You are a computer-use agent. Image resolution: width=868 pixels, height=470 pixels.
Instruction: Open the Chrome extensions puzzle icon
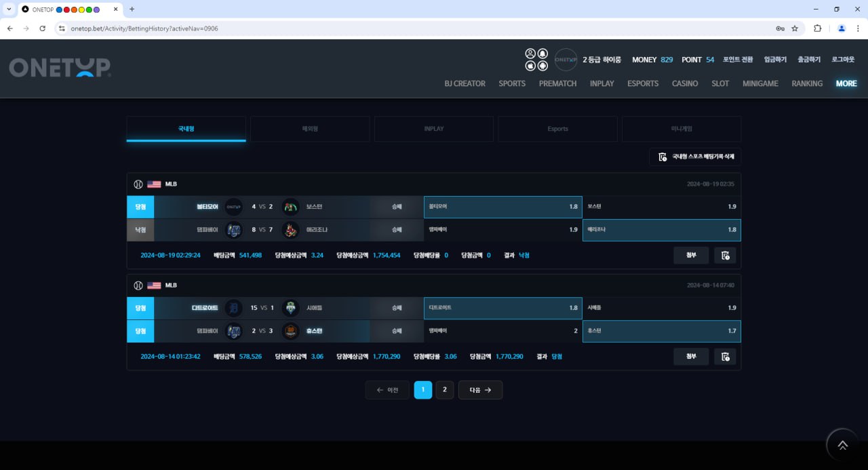tap(817, 28)
